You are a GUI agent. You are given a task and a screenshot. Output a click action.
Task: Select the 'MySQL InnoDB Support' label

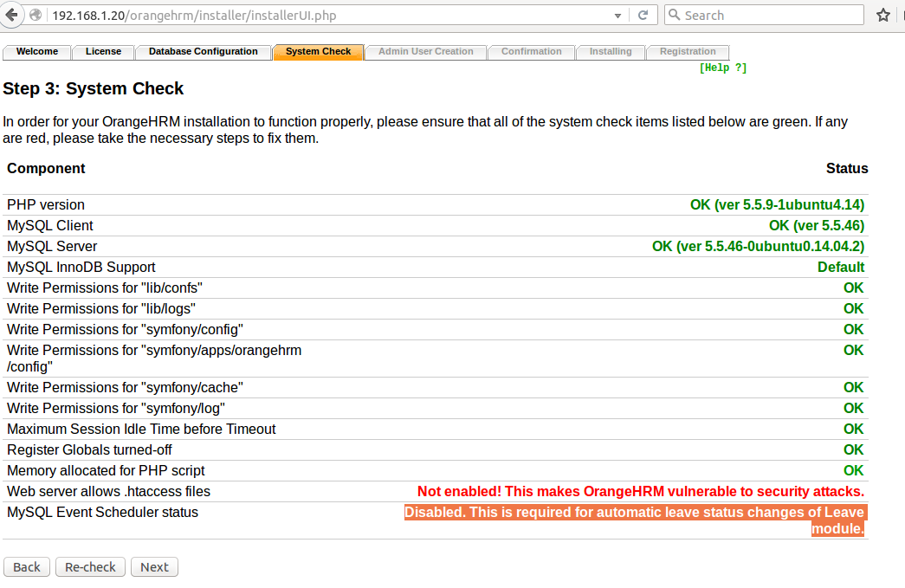pos(81,268)
